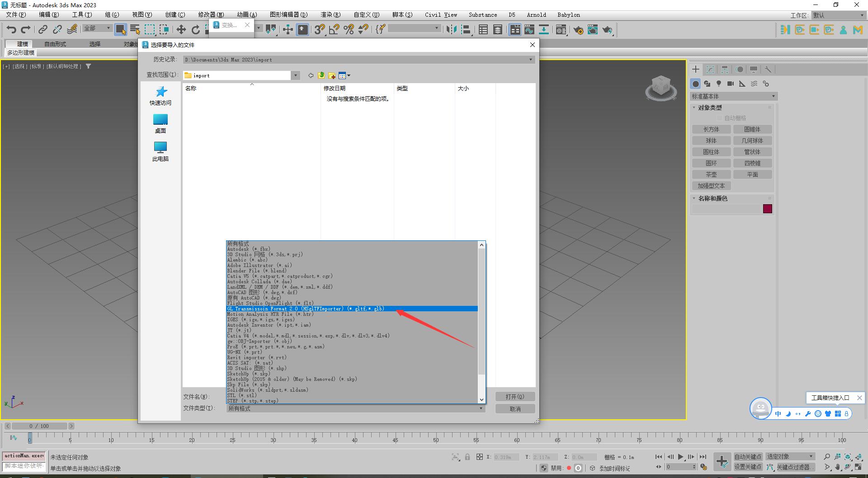The image size is (868, 478).
Task: Click the Unlink Selection icon
Action: 57,30
